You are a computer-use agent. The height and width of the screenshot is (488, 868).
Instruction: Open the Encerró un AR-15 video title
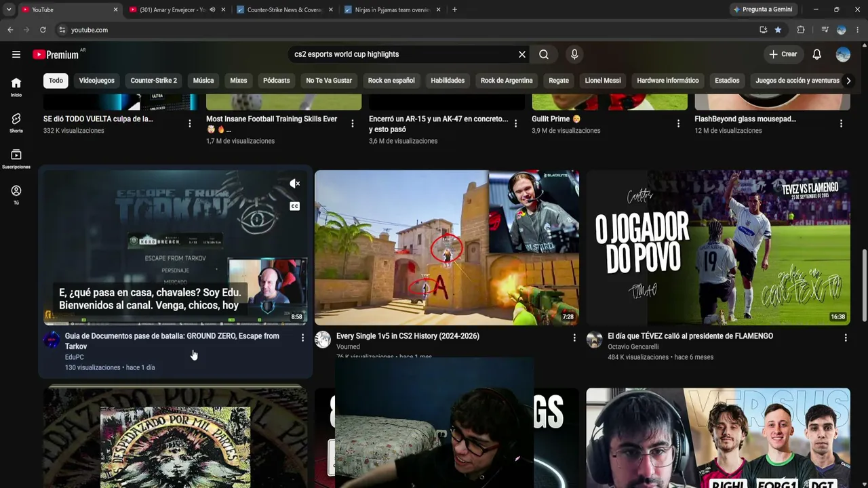point(438,124)
